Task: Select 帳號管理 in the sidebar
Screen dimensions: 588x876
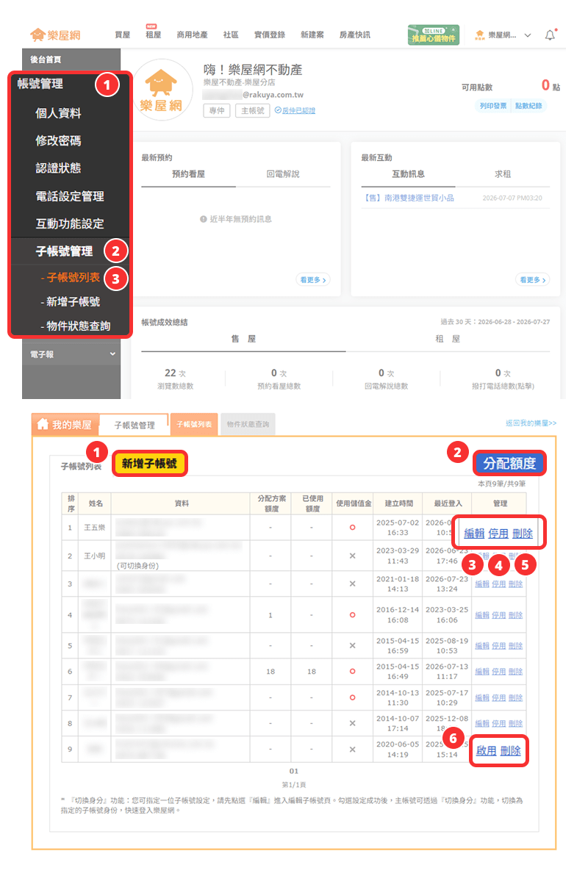Action: [40, 84]
